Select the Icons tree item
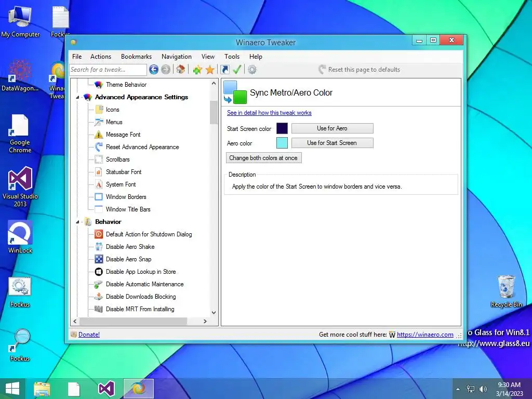532x399 pixels. point(112,110)
